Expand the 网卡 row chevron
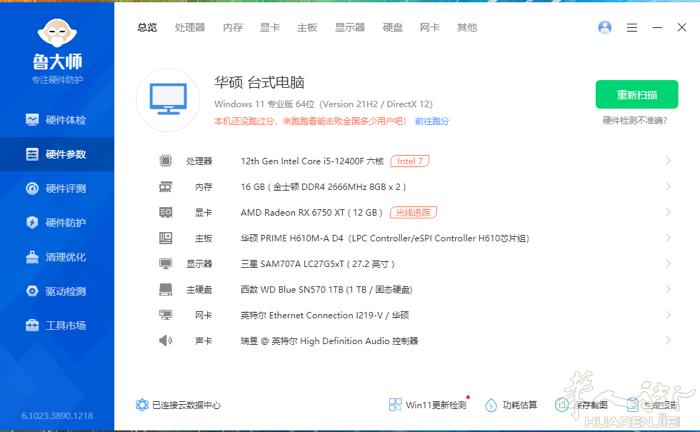The height and width of the screenshot is (432, 700). (668, 315)
